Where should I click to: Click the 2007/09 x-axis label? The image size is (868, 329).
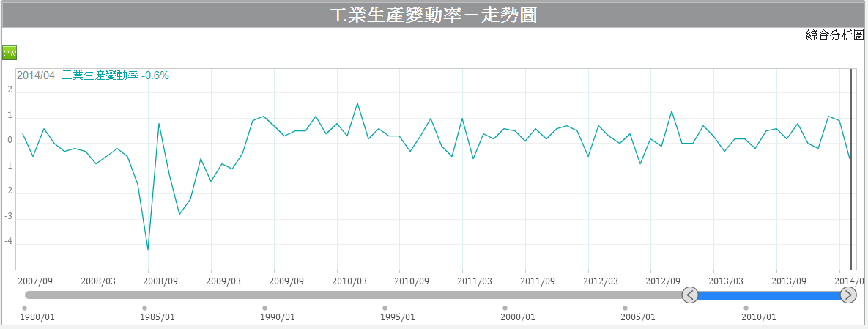click(35, 280)
